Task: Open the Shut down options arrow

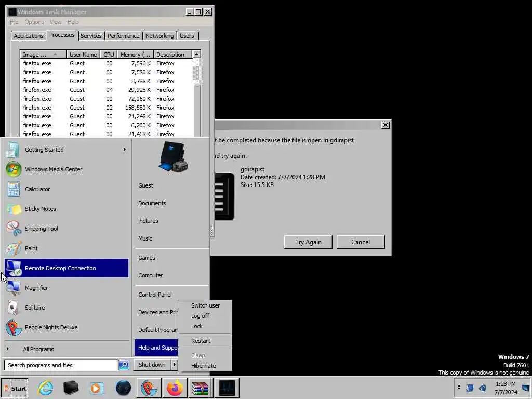Action: 174,365
